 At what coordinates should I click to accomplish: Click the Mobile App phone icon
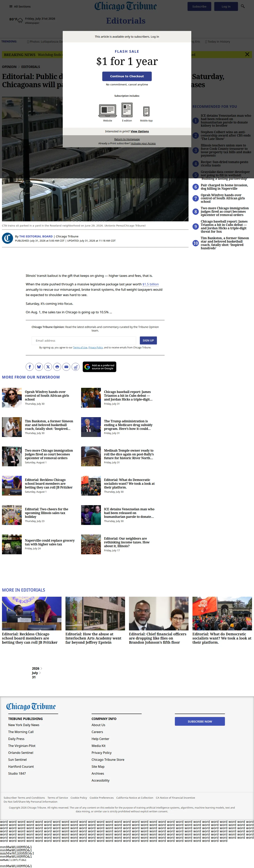(146, 111)
